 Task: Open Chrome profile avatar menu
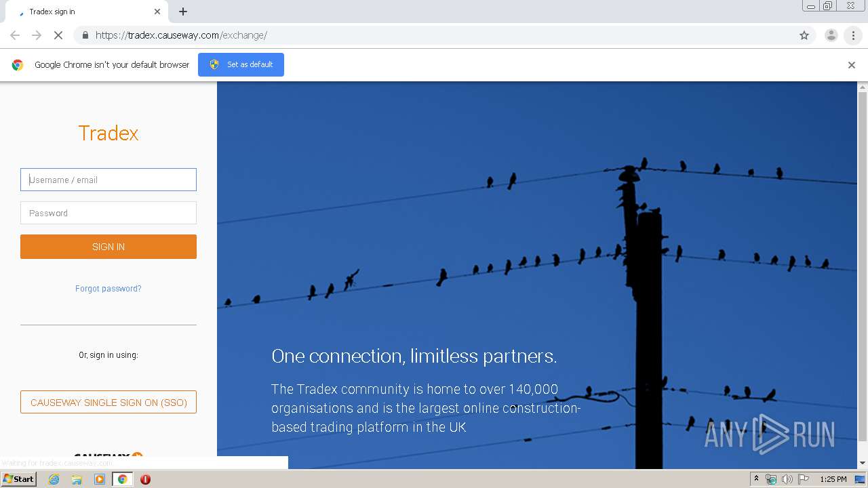(x=831, y=35)
